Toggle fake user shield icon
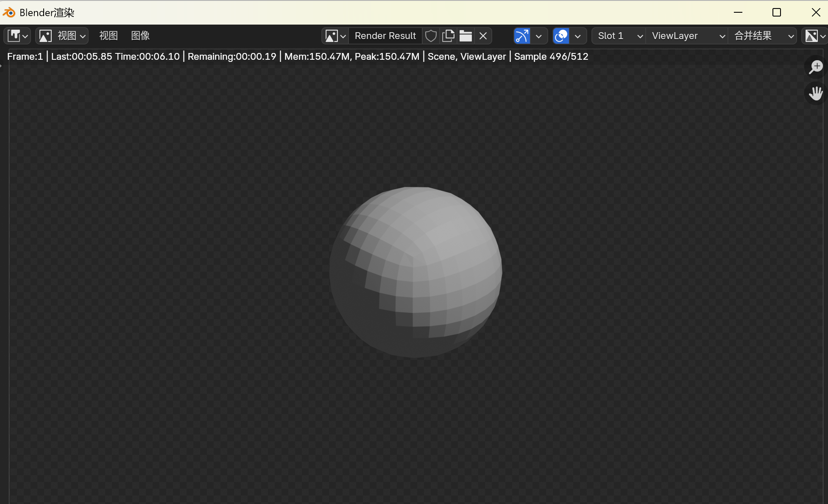The height and width of the screenshot is (504, 828). click(431, 36)
